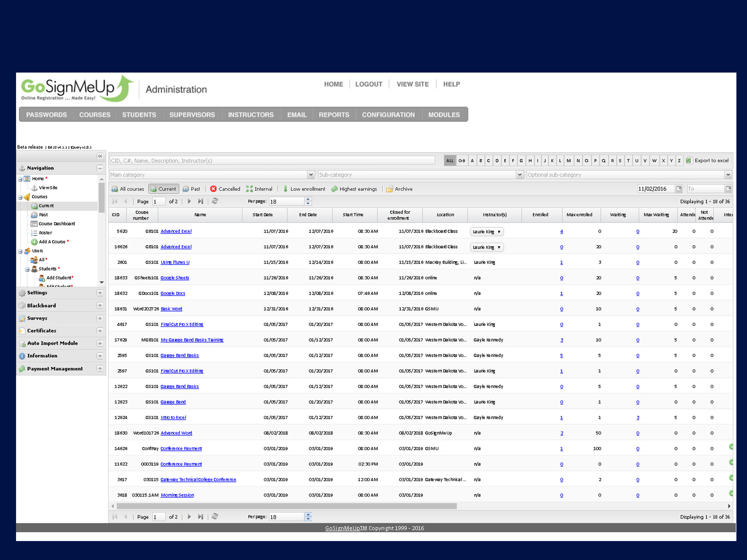The width and height of the screenshot is (747, 560).
Task: Open the Google Sheets course link
Action: pyautogui.click(x=175, y=278)
